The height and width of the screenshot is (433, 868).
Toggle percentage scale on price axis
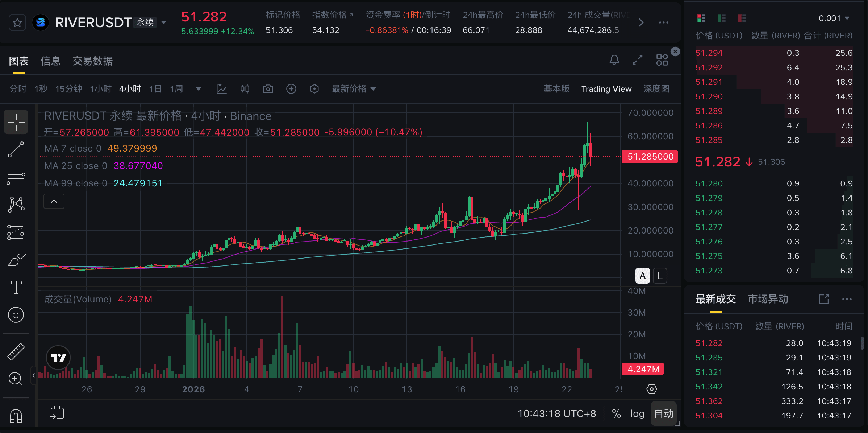tap(616, 414)
